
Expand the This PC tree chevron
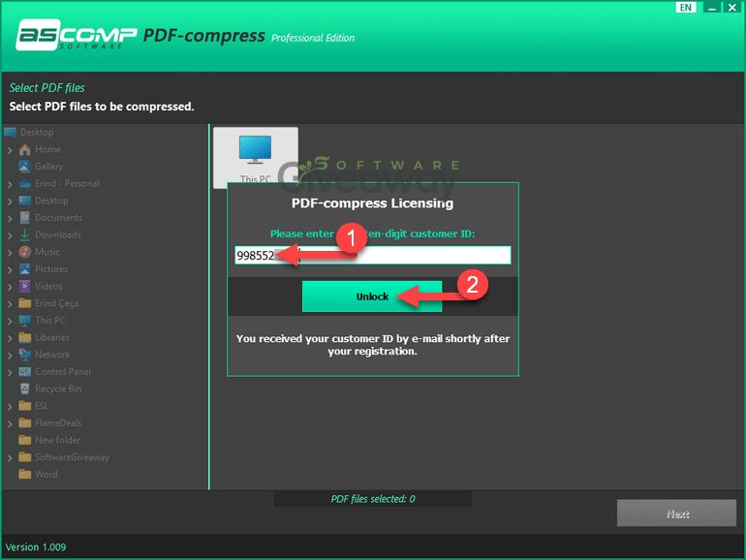click(x=10, y=321)
